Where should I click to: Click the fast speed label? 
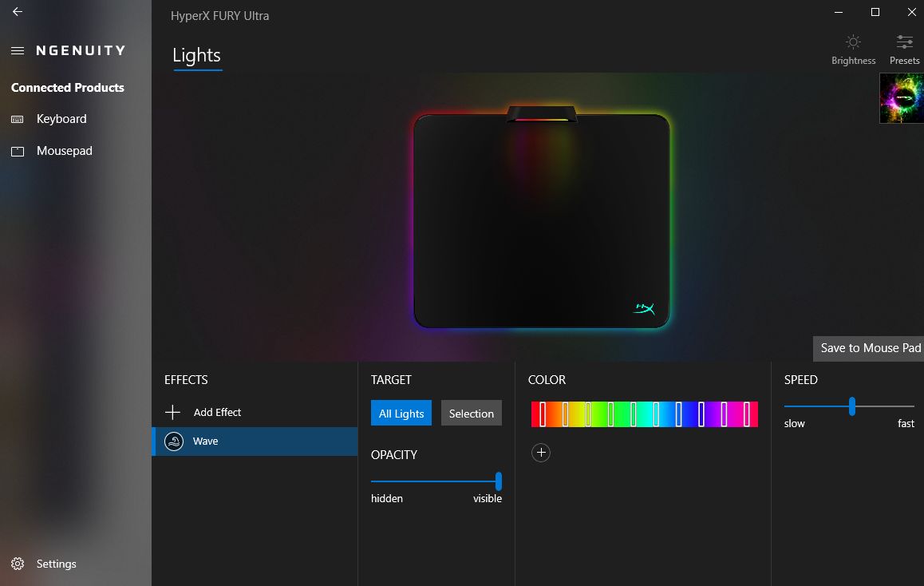click(x=906, y=423)
